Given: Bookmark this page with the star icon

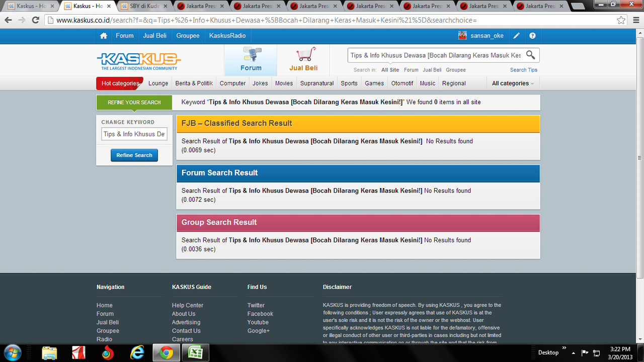Looking at the screenshot, I should pyautogui.click(x=621, y=20).
